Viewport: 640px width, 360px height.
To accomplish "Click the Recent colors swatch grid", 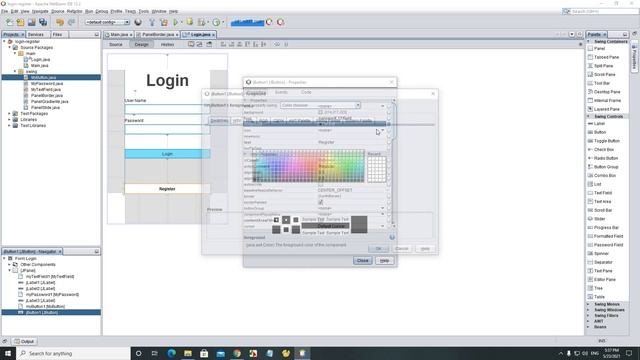I will point(376,169).
